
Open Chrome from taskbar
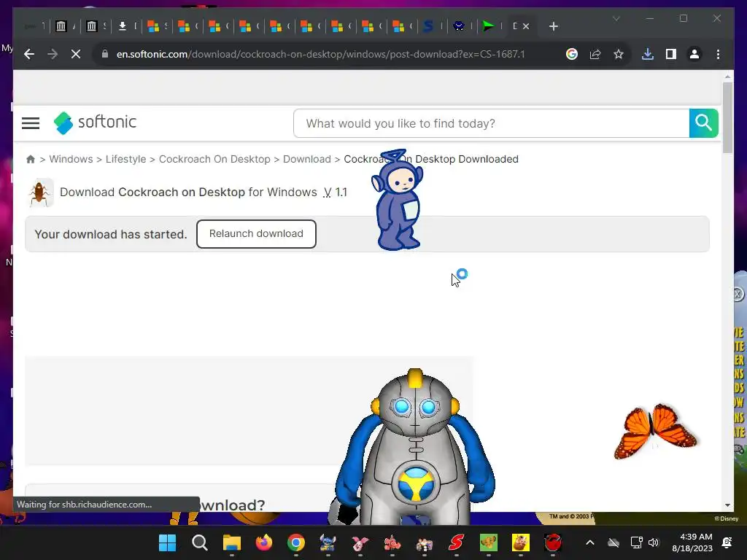tap(296, 542)
